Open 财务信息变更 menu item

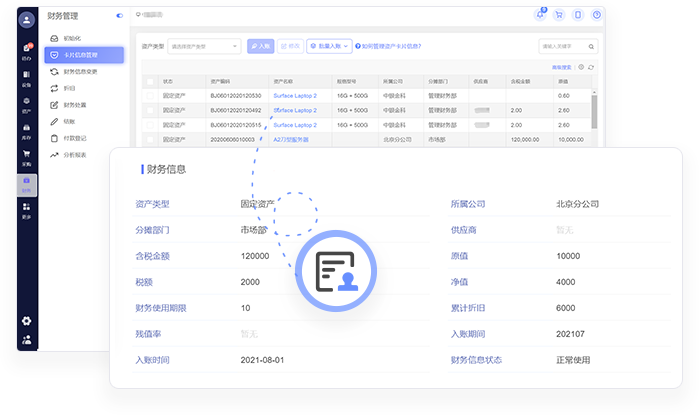tap(84, 72)
